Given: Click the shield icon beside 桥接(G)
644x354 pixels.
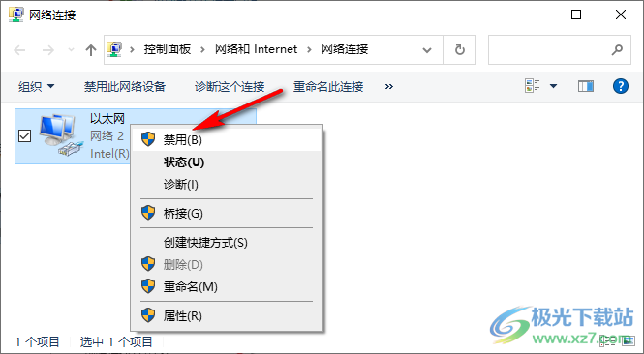Looking at the screenshot, I should pos(148,213).
